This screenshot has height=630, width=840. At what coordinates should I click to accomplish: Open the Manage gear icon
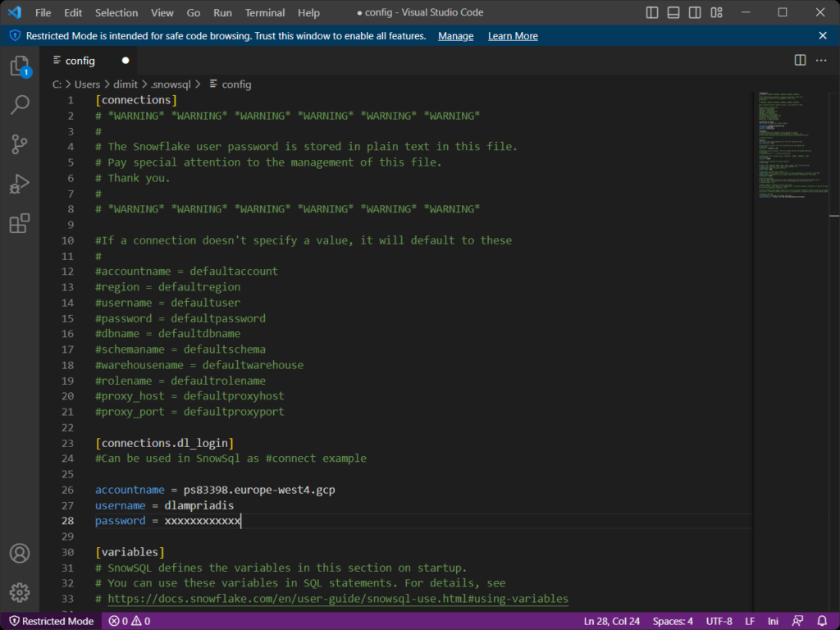point(20,592)
